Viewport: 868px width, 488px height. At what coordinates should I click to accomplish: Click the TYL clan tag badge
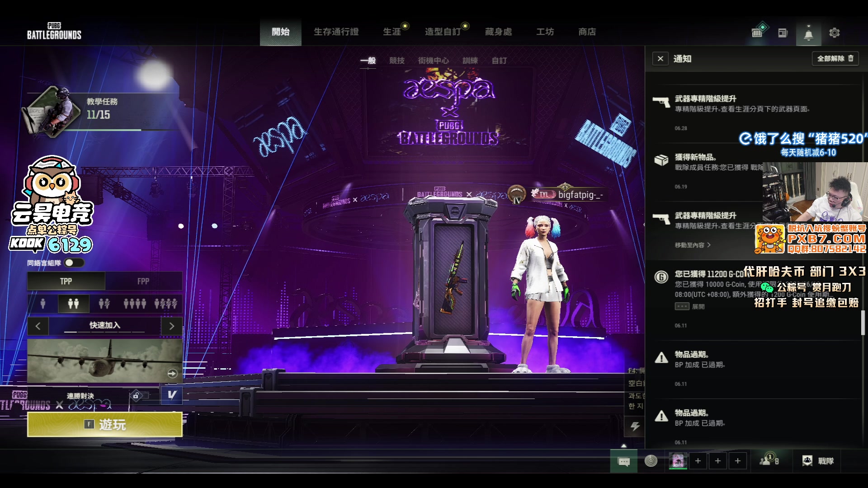543,194
